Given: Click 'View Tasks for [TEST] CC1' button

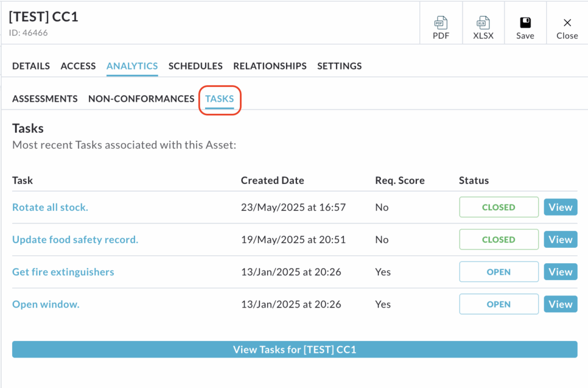Looking at the screenshot, I should pyautogui.click(x=295, y=349).
